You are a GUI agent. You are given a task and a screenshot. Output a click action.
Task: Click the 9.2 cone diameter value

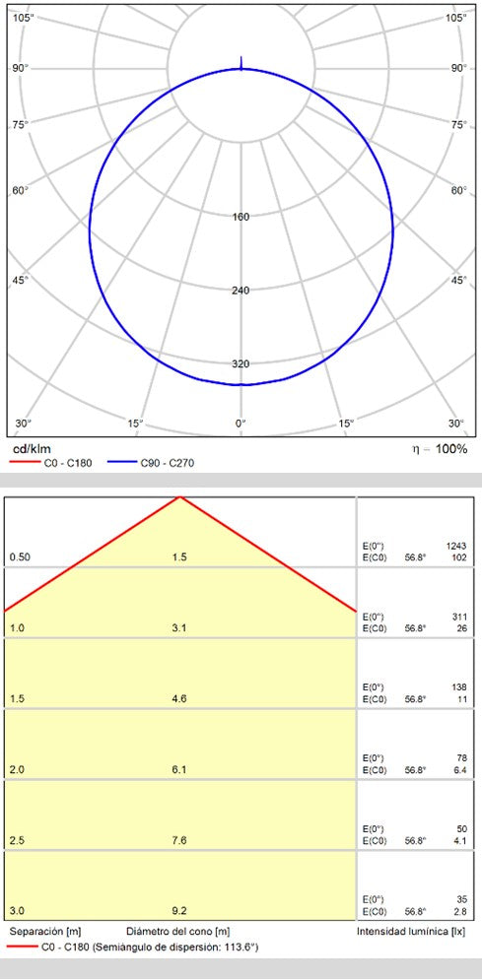point(179,910)
